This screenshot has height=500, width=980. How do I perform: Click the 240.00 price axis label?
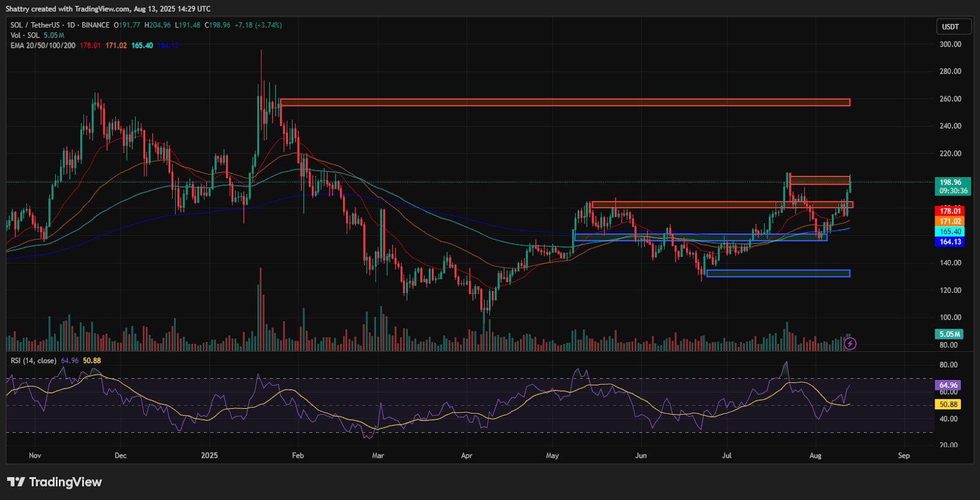[950, 126]
